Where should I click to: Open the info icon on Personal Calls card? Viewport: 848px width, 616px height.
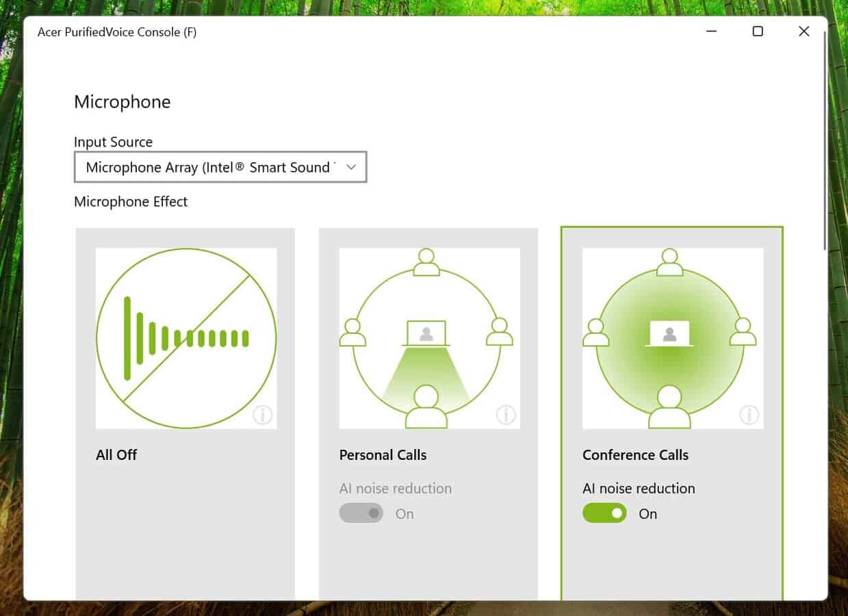click(506, 415)
